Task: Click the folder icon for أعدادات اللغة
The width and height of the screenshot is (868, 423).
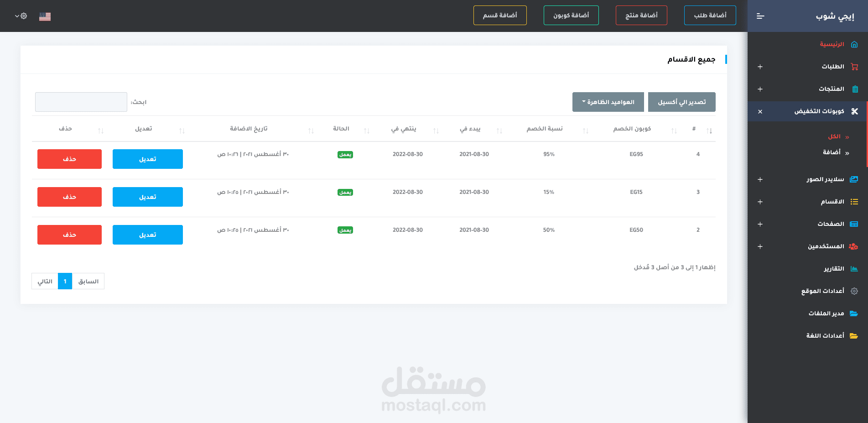Action: tap(854, 336)
